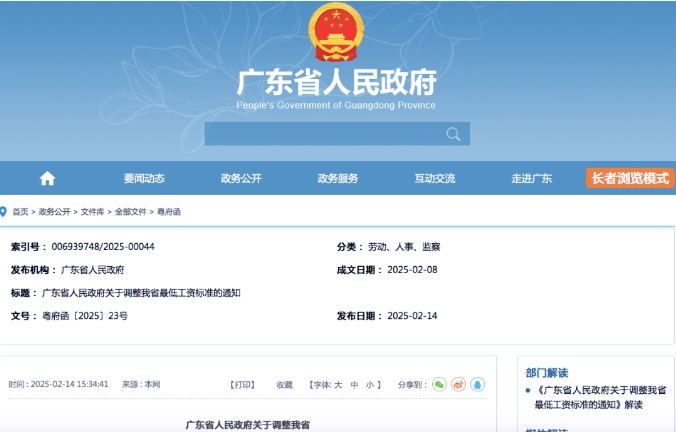
Task: Click the location pin icon in breadcrumb
Action: pos(3,212)
